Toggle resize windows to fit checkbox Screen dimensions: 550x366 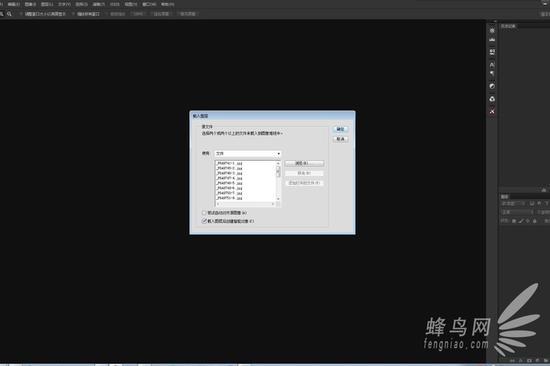(x=21, y=14)
